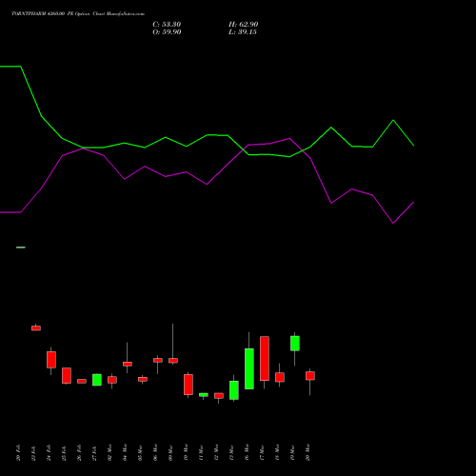Click the 16 Mar date label
The width and height of the screenshot is (476, 476).
coord(247,452)
